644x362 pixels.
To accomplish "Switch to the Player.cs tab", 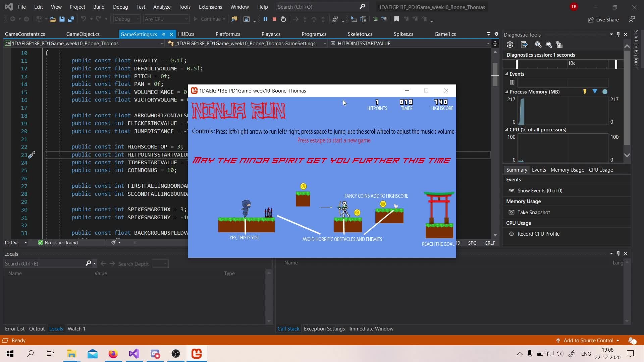I will [x=271, y=34].
